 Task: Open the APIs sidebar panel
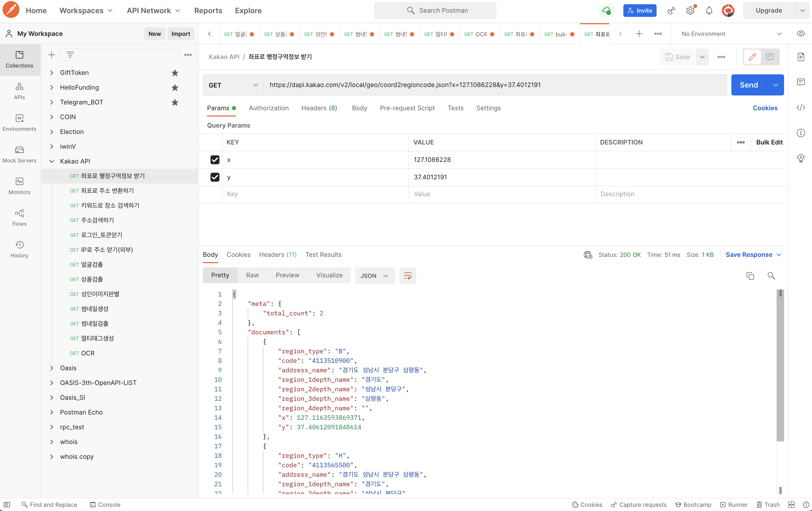[19, 91]
